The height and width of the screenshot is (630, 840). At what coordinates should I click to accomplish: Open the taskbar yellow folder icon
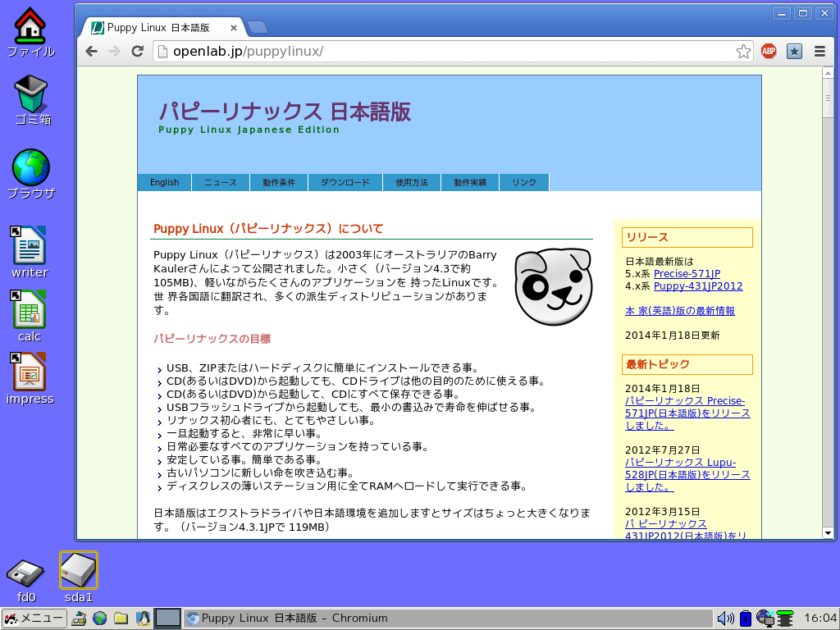pos(121,619)
